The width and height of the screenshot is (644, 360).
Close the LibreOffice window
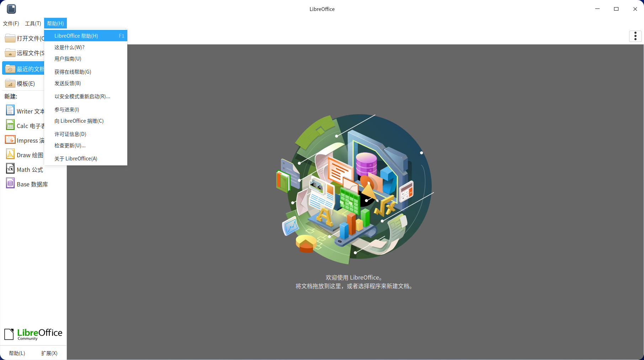click(635, 9)
